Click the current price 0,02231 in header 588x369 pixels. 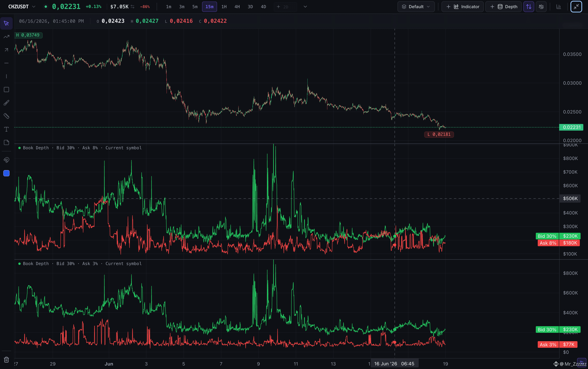click(66, 7)
